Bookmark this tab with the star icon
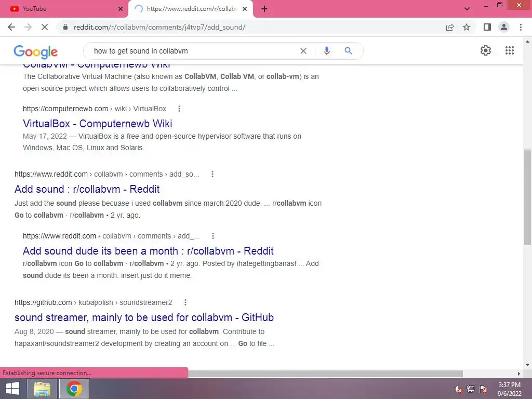Viewport: 532px width, 399px height. [467, 27]
